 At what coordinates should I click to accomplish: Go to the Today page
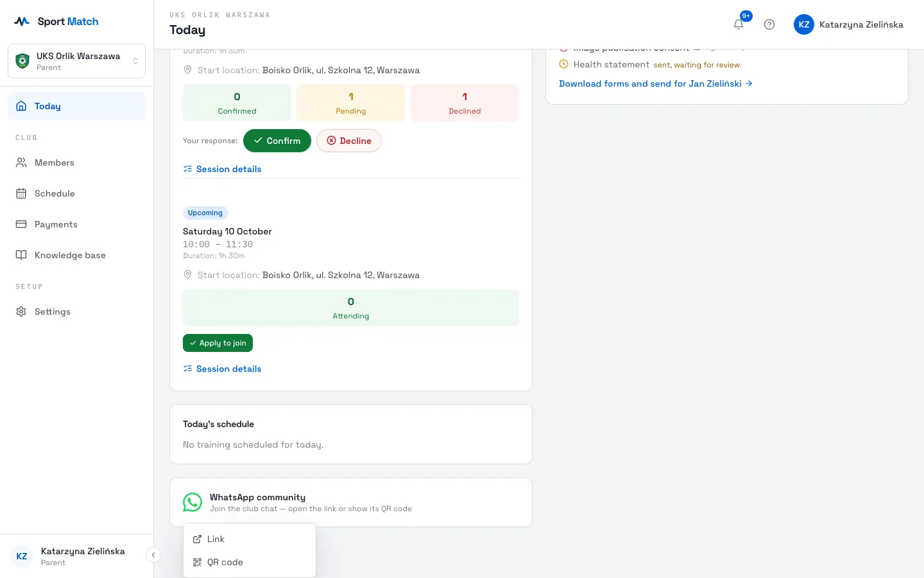pyautogui.click(x=76, y=106)
